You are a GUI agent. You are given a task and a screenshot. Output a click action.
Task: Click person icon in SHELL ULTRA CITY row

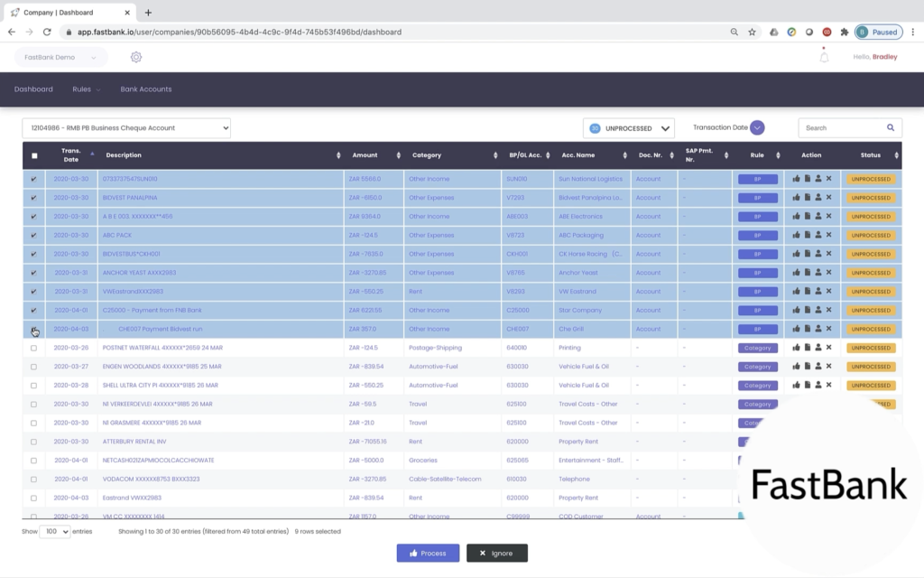click(818, 385)
